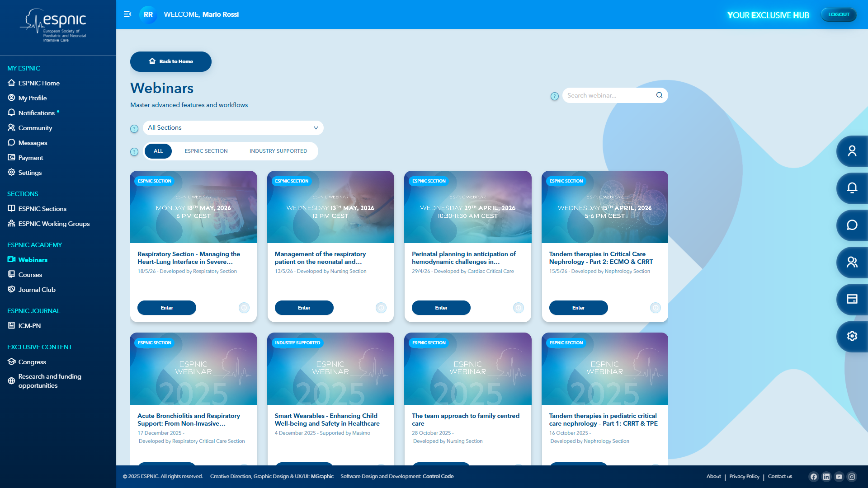Open Research and funding opportunities
The image size is (868, 488).
(45, 381)
